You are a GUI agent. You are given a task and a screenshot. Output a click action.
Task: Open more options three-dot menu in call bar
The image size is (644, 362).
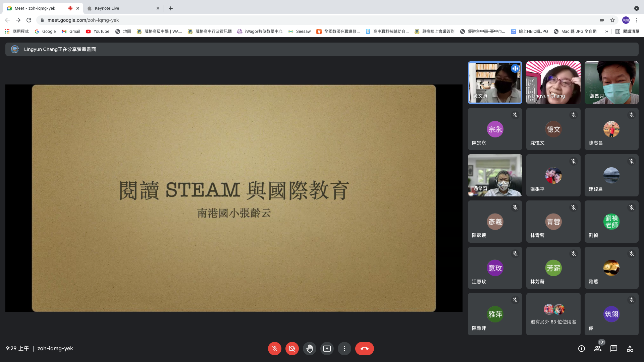point(344,349)
